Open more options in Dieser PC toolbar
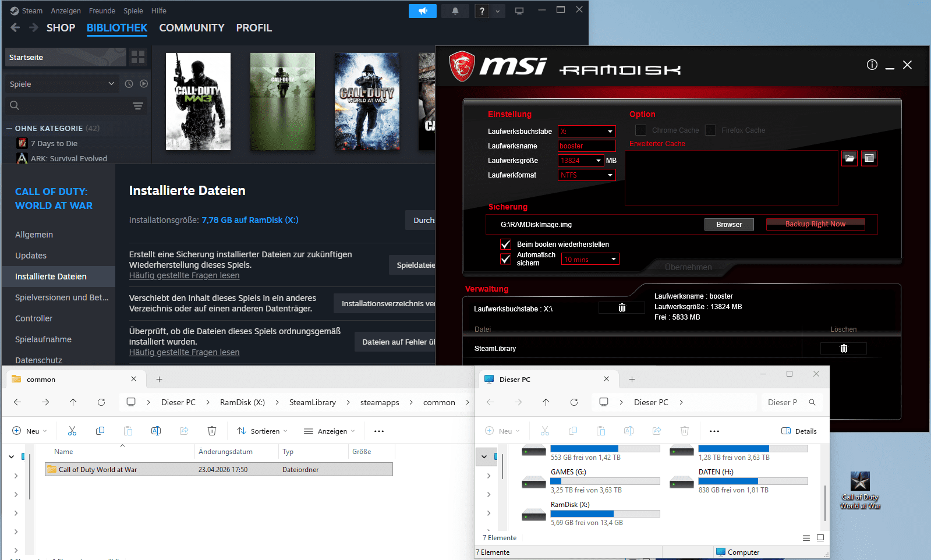This screenshot has height=560, width=931. [714, 431]
